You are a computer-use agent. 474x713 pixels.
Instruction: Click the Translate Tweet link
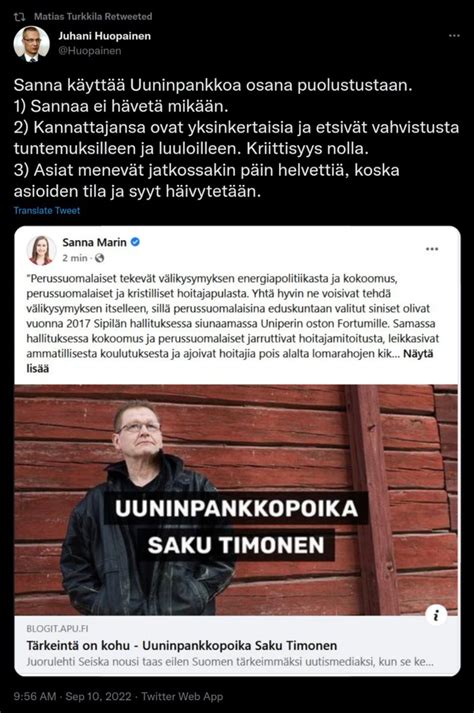coord(47,211)
